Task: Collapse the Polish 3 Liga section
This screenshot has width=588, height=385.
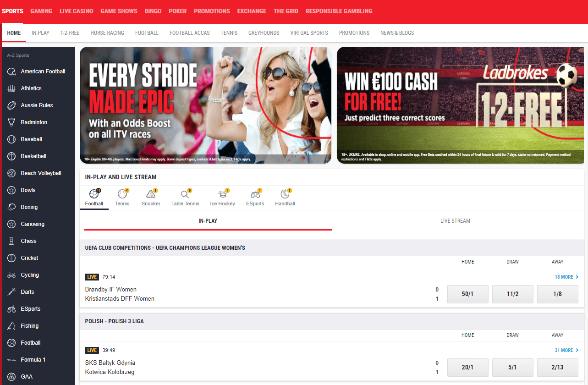Action: 332,321
